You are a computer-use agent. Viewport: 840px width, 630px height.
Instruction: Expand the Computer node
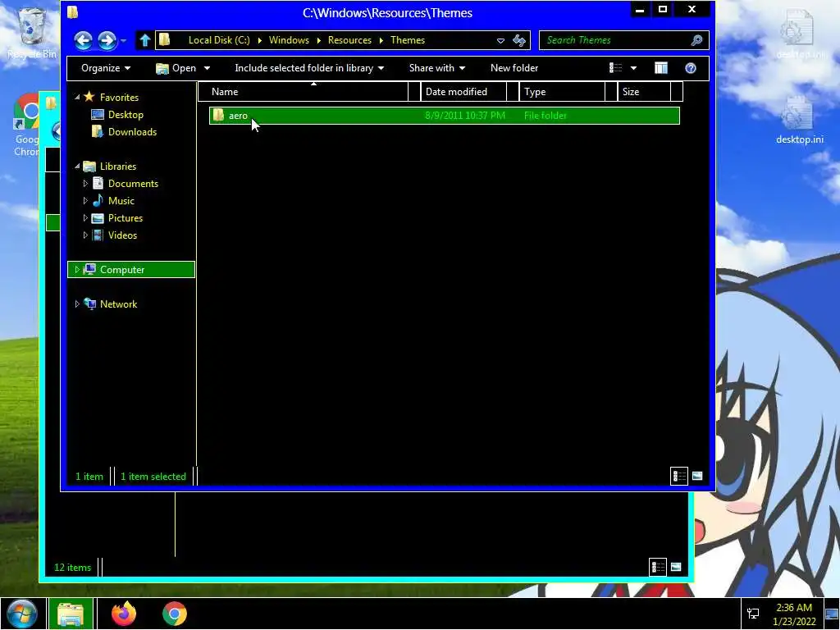coord(77,269)
